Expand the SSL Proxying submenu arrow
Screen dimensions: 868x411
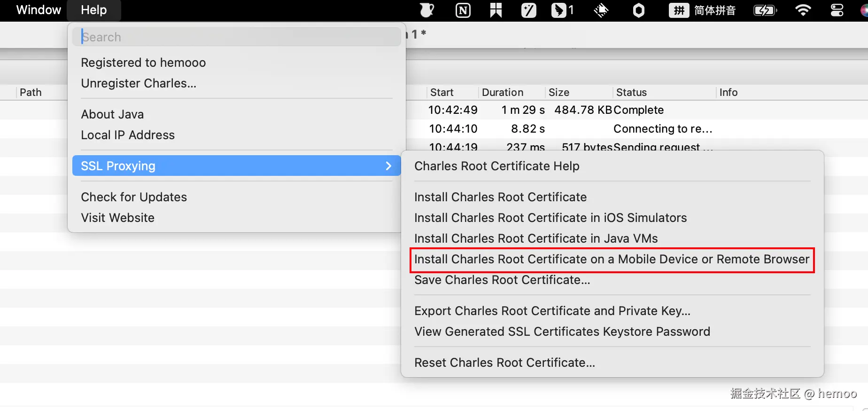pyautogui.click(x=388, y=166)
